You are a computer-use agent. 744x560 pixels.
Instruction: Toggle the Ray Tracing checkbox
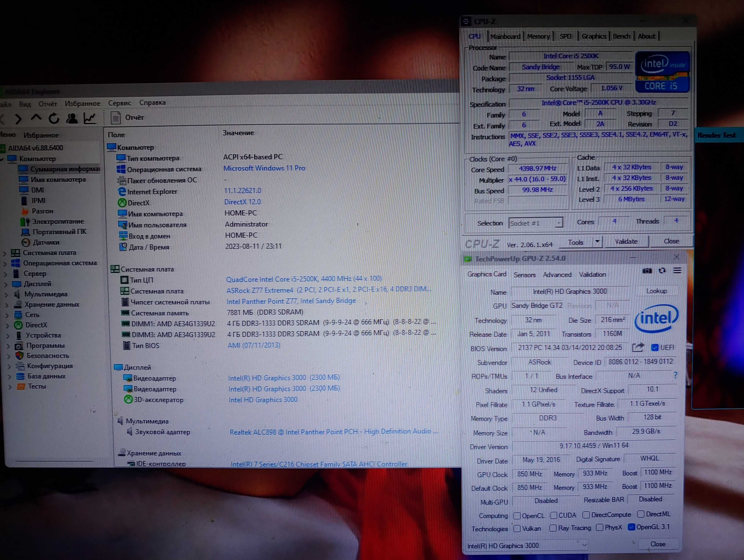point(553,528)
